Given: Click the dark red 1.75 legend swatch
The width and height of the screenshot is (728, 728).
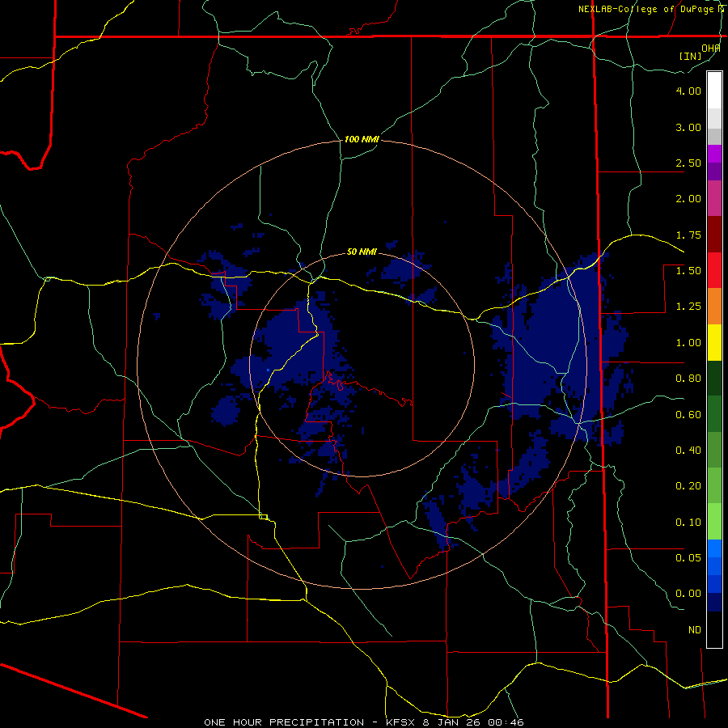Looking at the screenshot, I should (714, 235).
